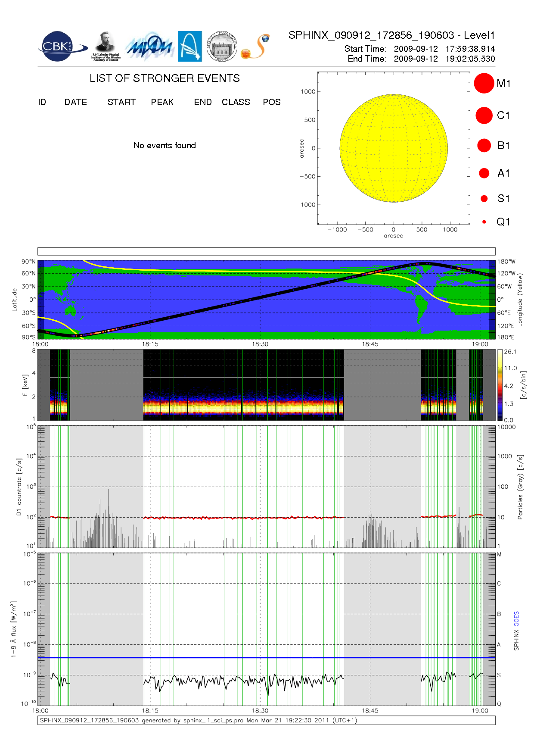Click the blue GOES label
The image size is (534, 756).
pos(516,619)
